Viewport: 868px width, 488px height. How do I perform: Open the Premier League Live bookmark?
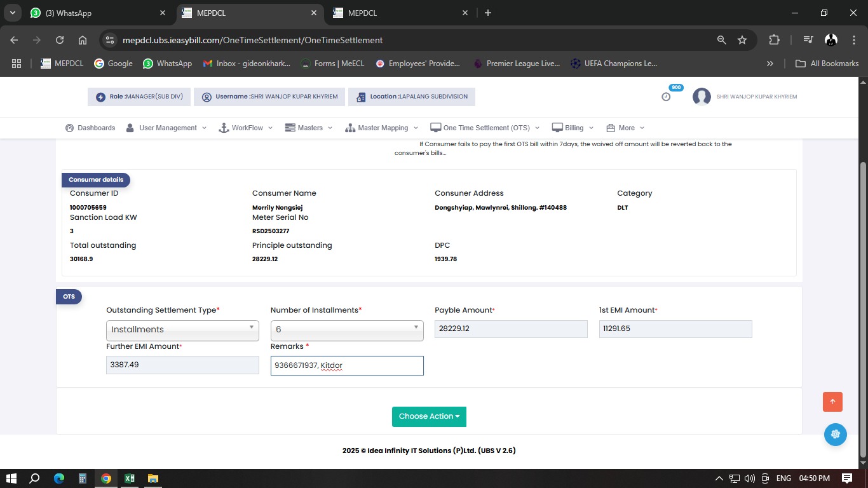click(x=517, y=64)
